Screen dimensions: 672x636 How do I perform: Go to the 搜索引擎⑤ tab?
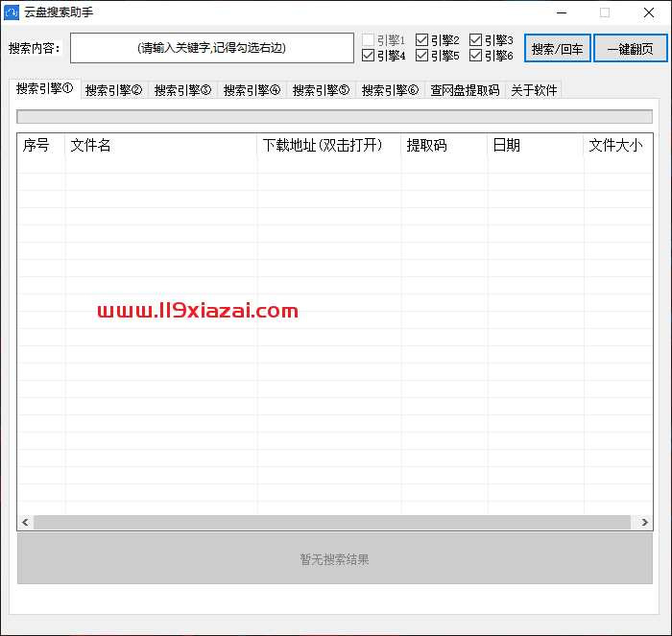click(x=321, y=90)
